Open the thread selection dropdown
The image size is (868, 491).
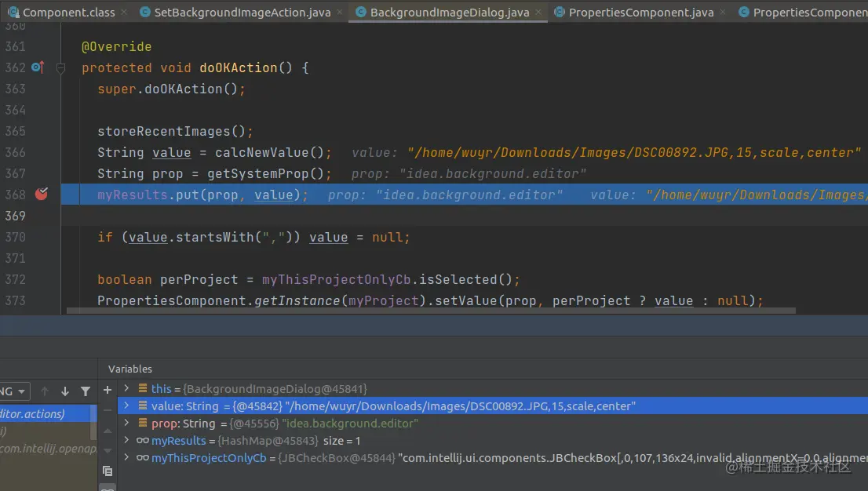click(x=14, y=391)
